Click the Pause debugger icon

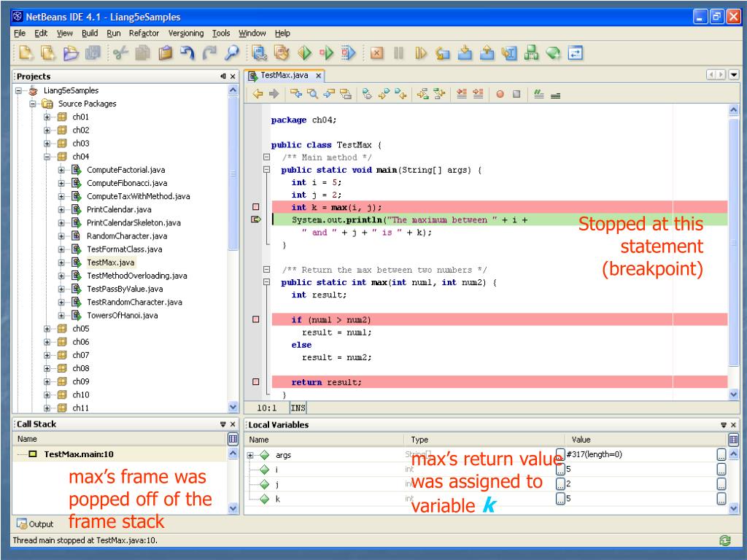tap(399, 52)
